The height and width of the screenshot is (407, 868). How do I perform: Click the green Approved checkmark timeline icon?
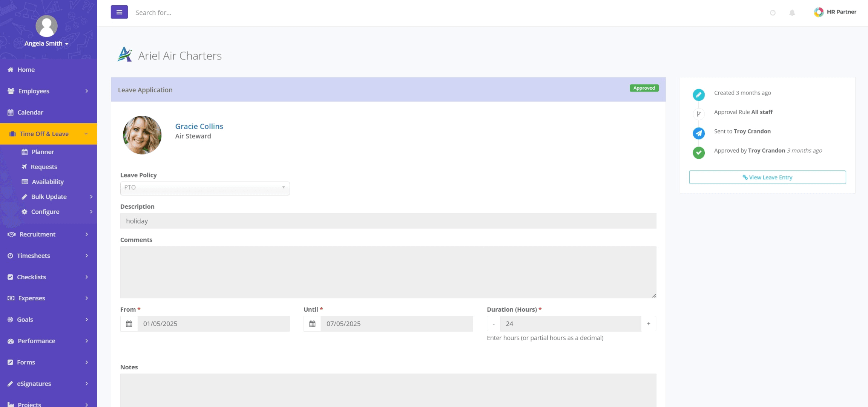[x=699, y=153]
